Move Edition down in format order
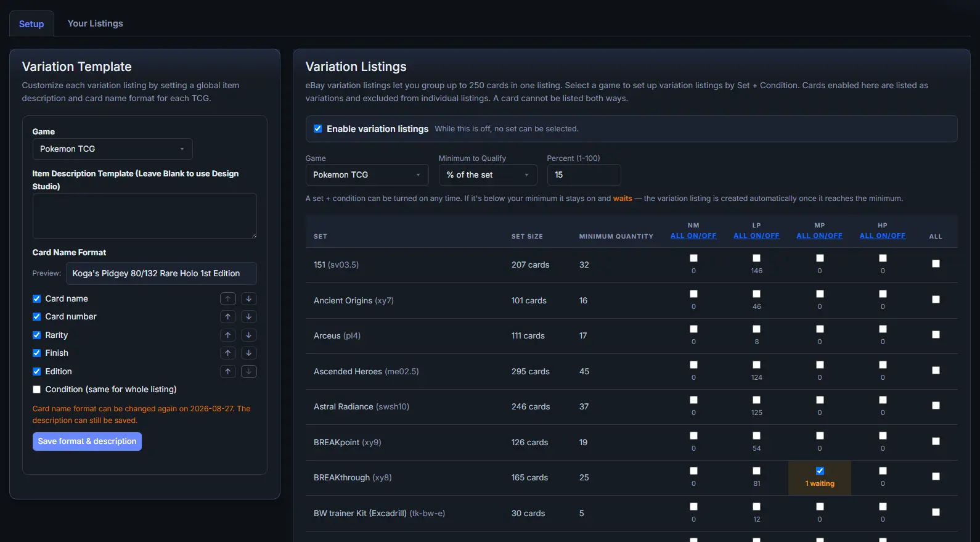Viewport: 980px width, 542px height. (248, 372)
